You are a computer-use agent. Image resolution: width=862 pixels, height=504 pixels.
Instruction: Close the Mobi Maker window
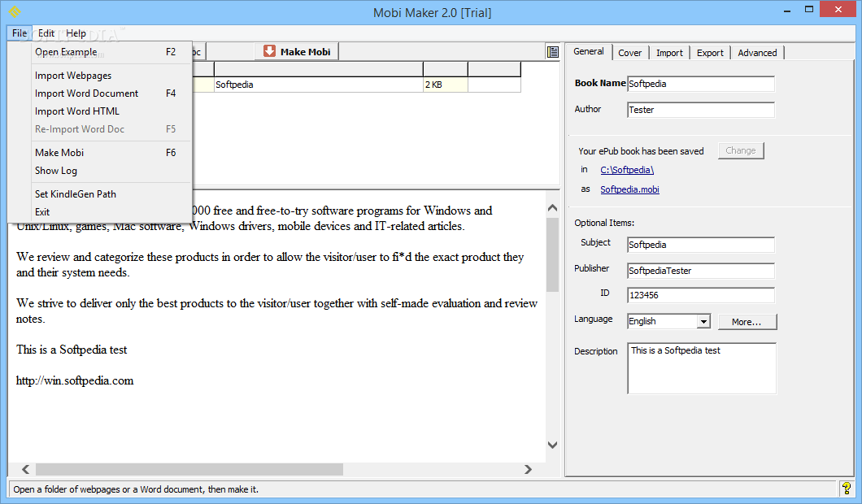coord(838,9)
